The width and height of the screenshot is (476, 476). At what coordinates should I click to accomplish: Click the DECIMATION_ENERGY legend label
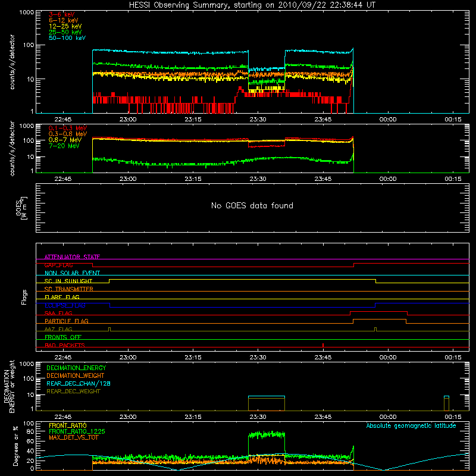[76, 368]
